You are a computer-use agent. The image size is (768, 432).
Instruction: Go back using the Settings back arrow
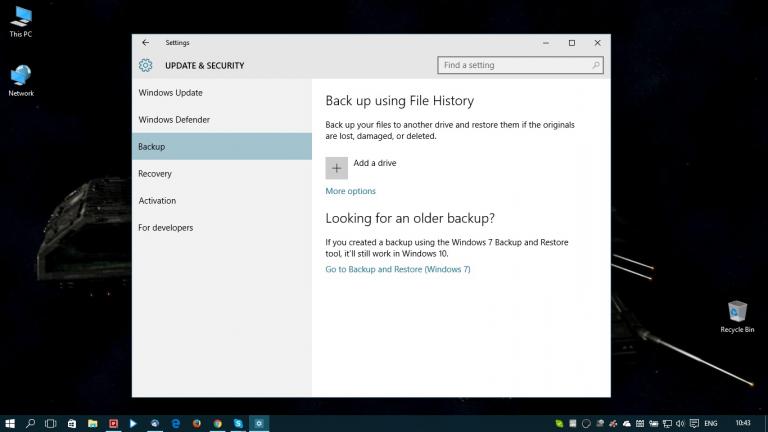pos(146,43)
